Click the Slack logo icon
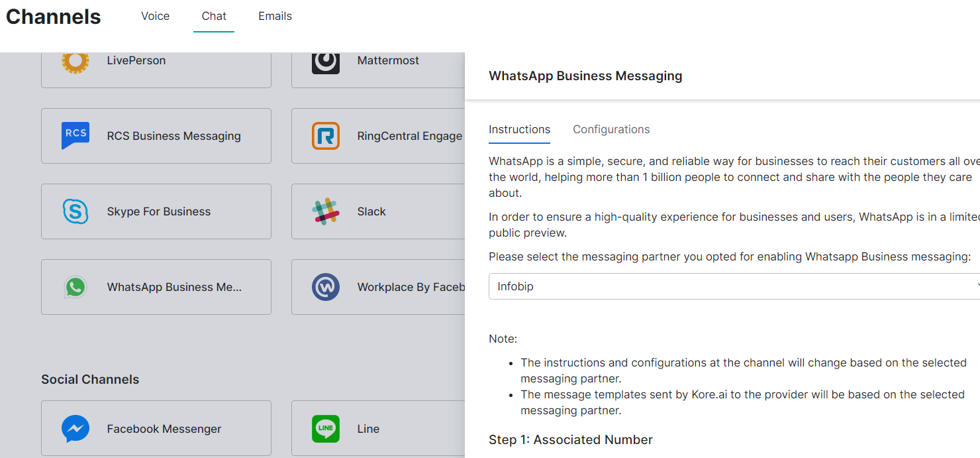 [326, 211]
